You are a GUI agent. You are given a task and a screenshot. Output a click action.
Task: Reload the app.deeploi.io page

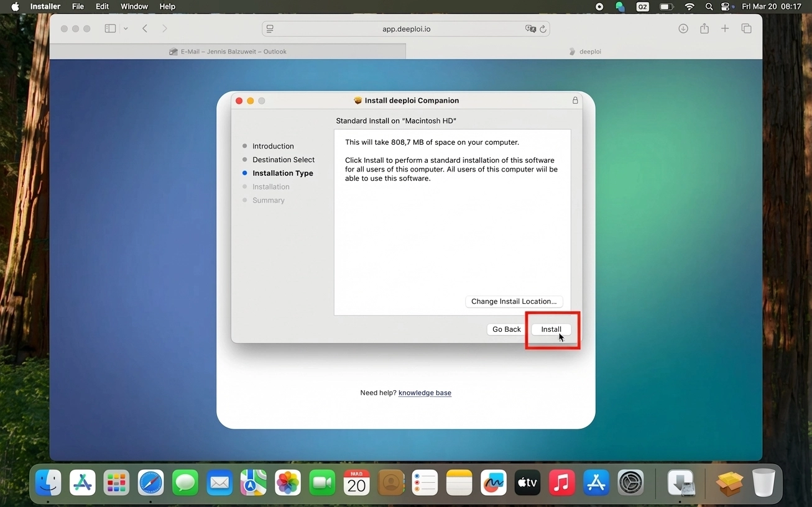pyautogui.click(x=543, y=29)
